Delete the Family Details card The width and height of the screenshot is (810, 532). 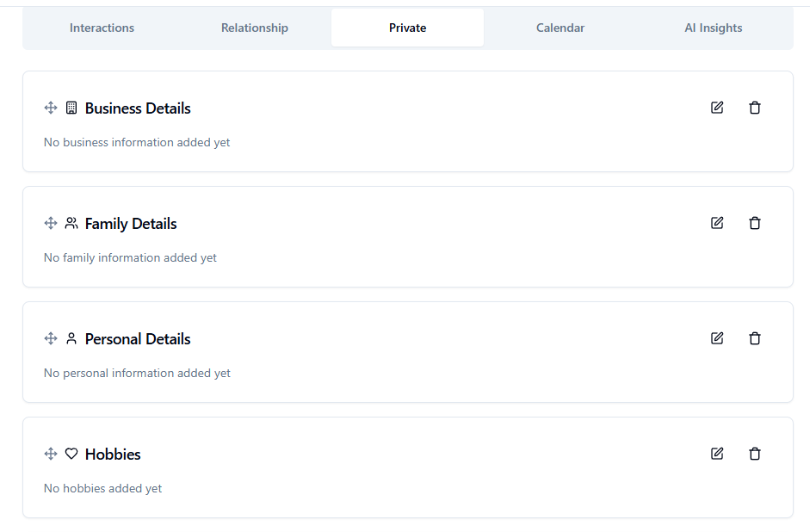755,223
